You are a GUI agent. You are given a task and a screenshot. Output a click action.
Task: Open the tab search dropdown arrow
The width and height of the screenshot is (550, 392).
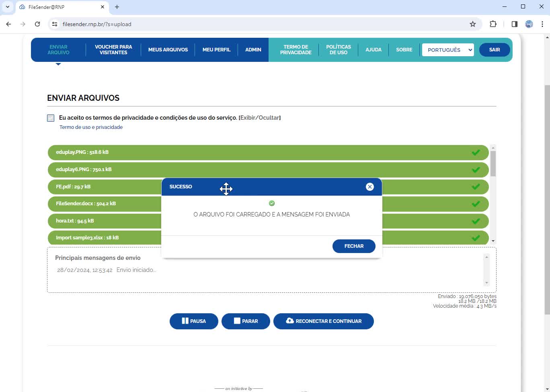point(7,7)
